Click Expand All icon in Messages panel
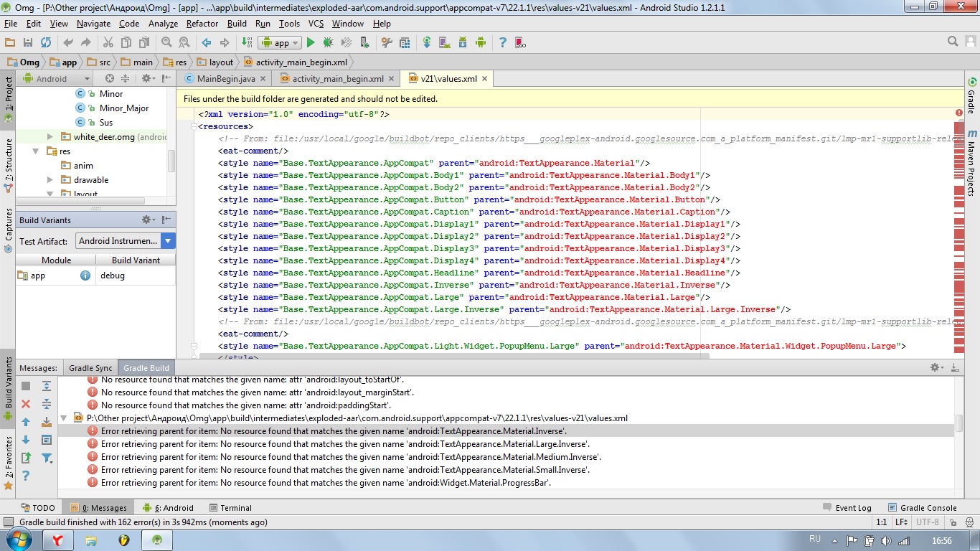980x551 pixels. coord(47,386)
